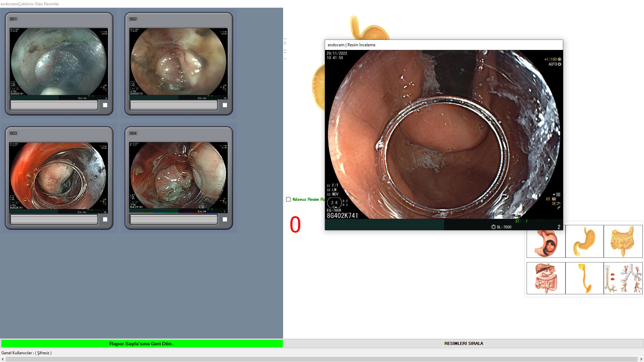Image resolution: width=644 pixels, height=362 pixels.
Task: Select the yellow stomach anatomy diagram
Action: (584, 242)
